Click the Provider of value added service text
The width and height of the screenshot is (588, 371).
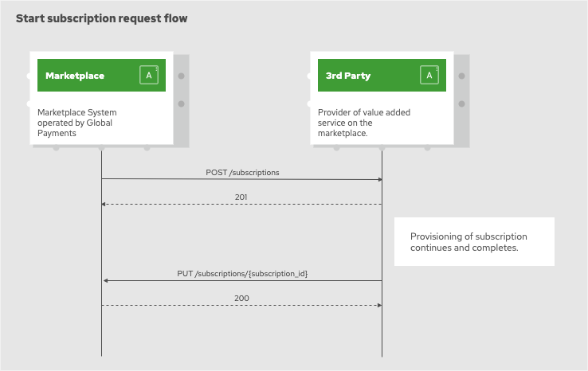click(x=364, y=123)
